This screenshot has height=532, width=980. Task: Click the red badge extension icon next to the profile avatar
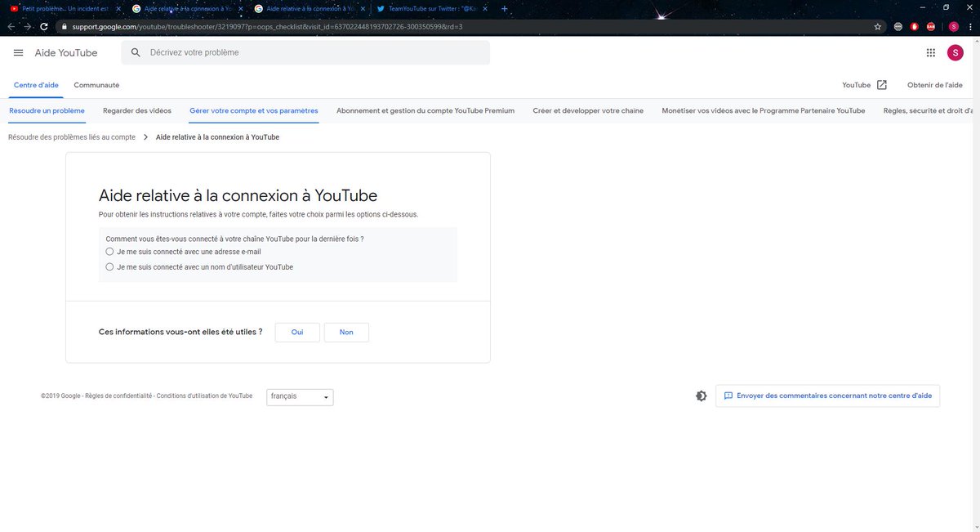tap(930, 26)
